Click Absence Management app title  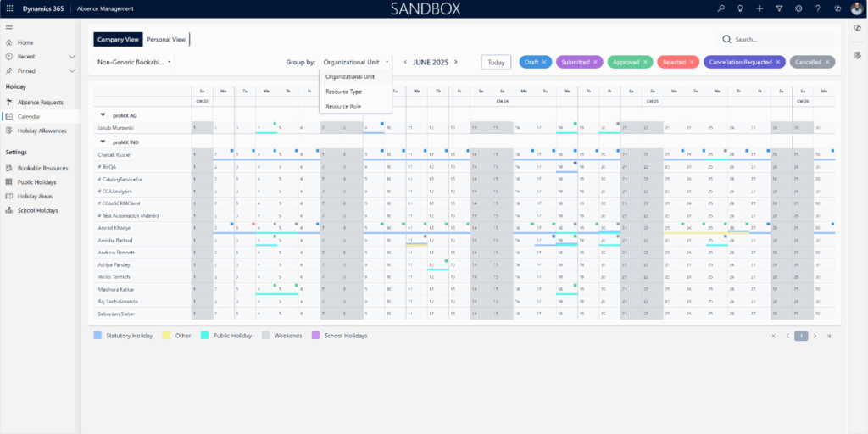[x=105, y=8]
